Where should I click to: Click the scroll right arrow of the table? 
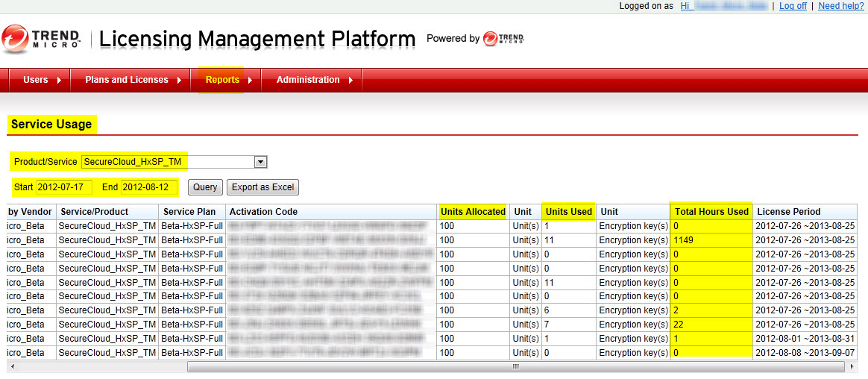(x=852, y=367)
